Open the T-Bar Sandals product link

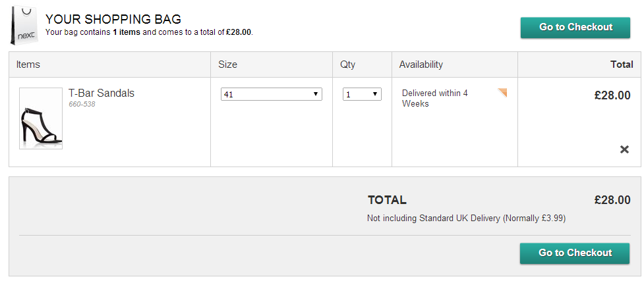[x=102, y=93]
